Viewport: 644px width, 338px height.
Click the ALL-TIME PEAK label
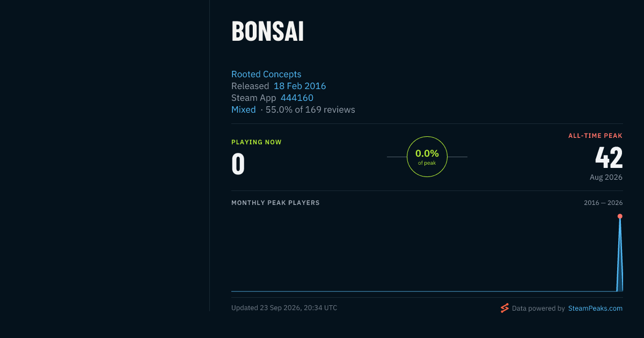tap(595, 136)
